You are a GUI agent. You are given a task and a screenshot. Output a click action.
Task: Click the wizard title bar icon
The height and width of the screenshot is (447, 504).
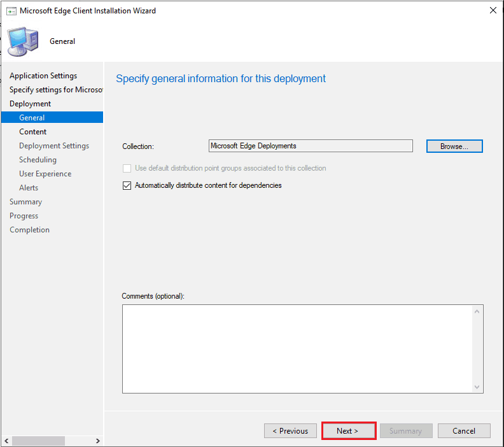11,11
